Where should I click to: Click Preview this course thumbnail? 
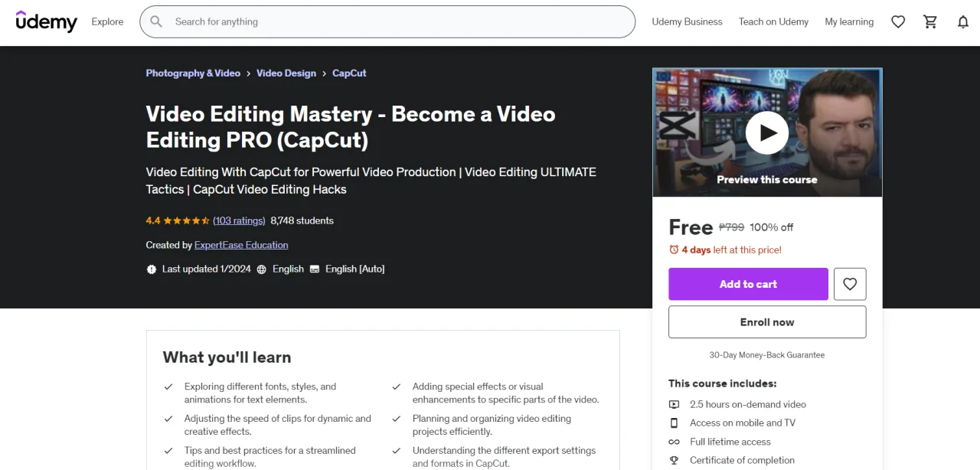767,132
